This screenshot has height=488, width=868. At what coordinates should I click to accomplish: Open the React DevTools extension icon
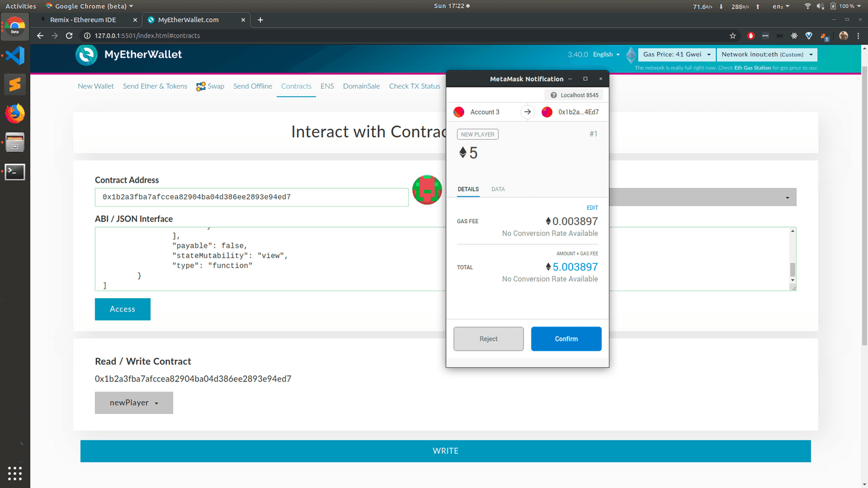tap(794, 36)
